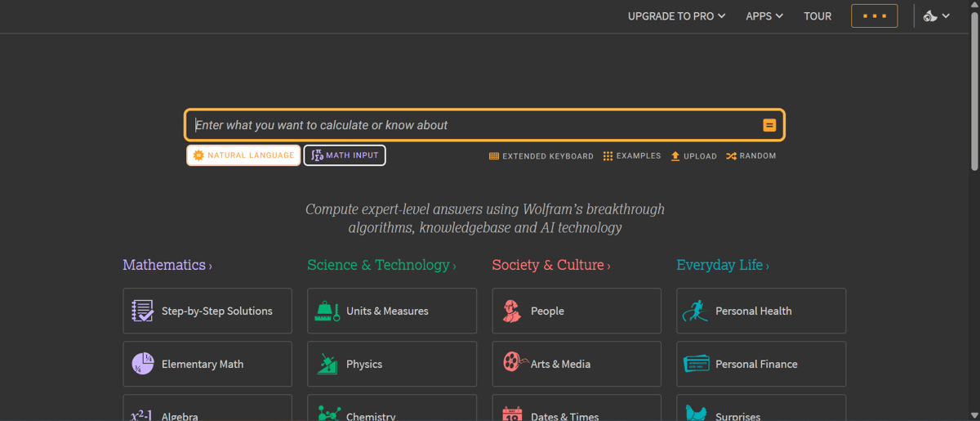Open the Science & Technology category heading
This screenshot has width=980, height=421.
381,265
